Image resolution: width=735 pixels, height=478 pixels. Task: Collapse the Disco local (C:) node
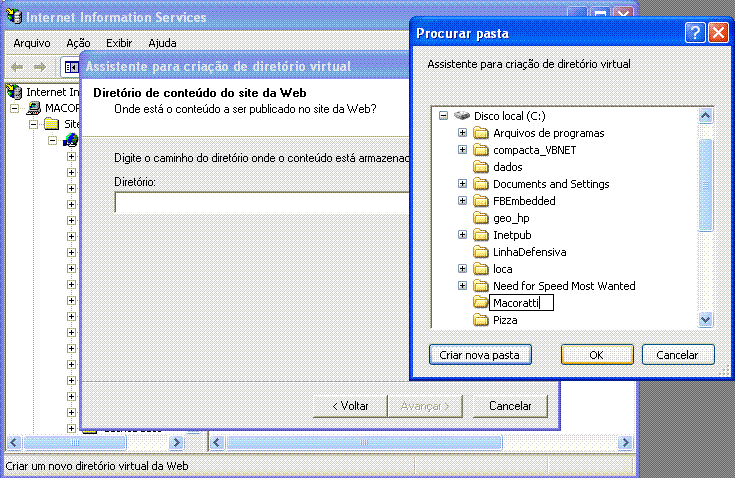(443, 116)
